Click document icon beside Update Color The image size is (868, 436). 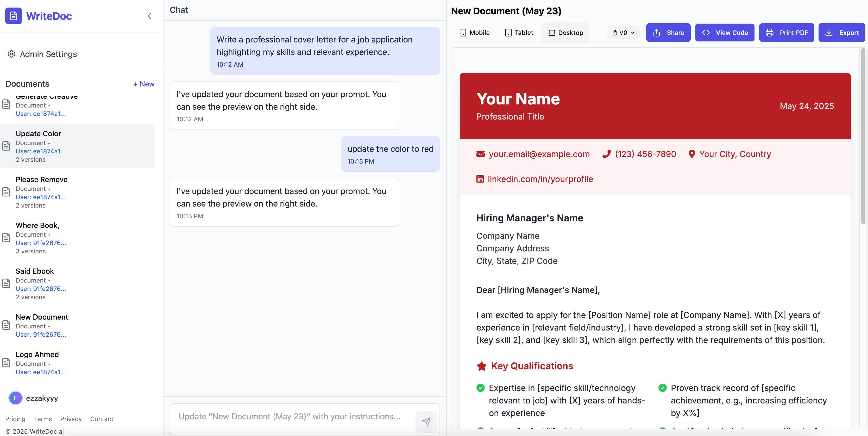(7, 146)
